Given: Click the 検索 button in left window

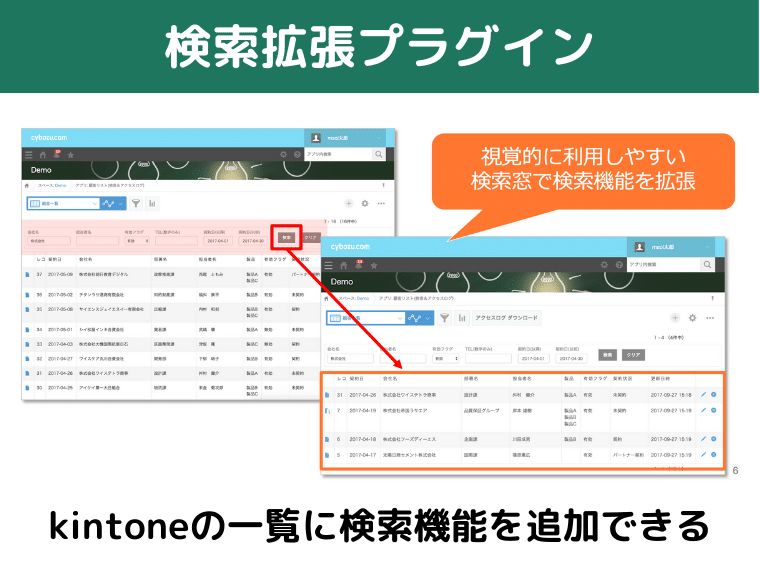Looking at the screenshot, I should tap(286, 238).
